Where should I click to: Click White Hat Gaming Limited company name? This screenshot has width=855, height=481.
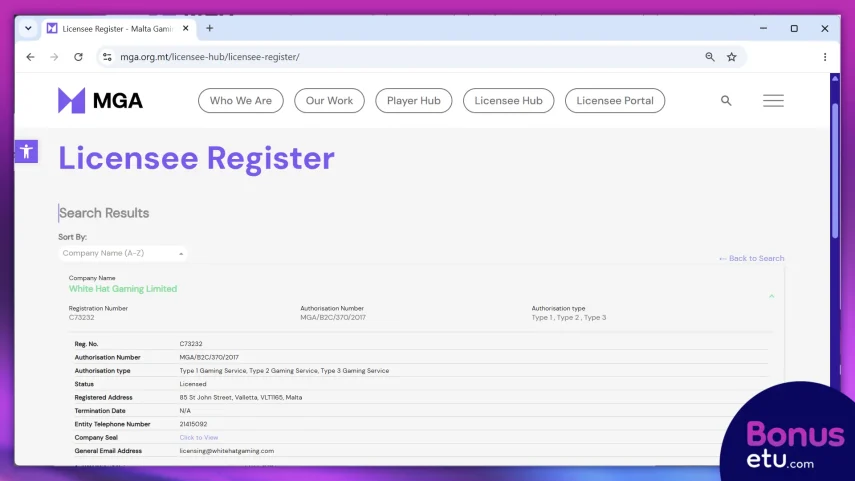tap(123, 288)
